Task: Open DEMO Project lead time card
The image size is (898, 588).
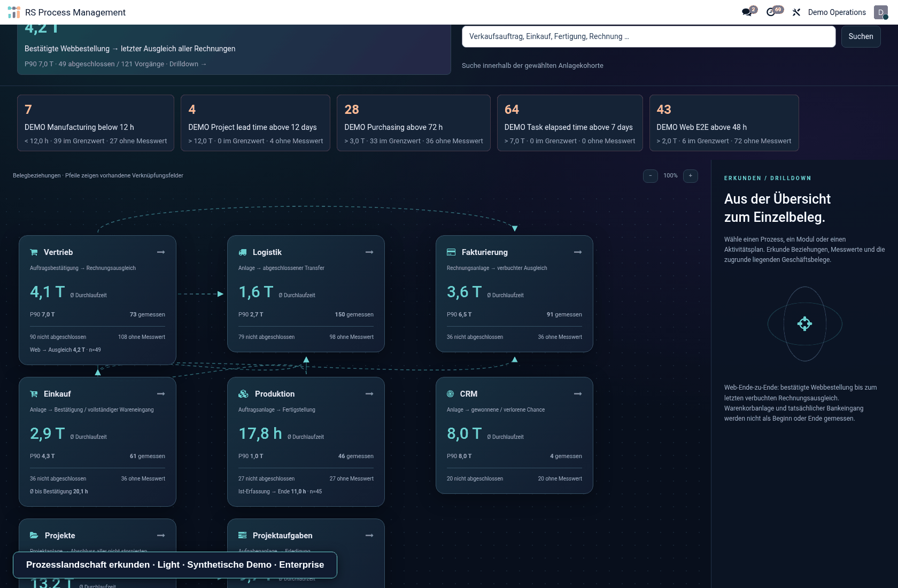Action: click(256, 123)
